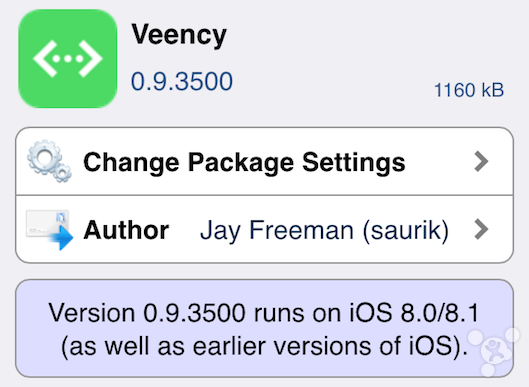Click the mail arrow icon beside Author
This screenshot has width=529, height=387.
(x=50, y=230)
